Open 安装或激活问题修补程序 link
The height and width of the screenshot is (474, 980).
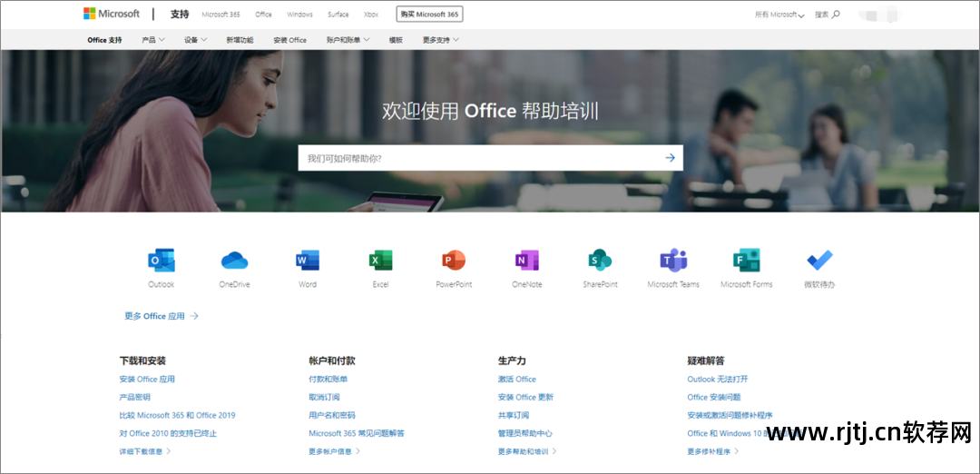pos(730,415)
